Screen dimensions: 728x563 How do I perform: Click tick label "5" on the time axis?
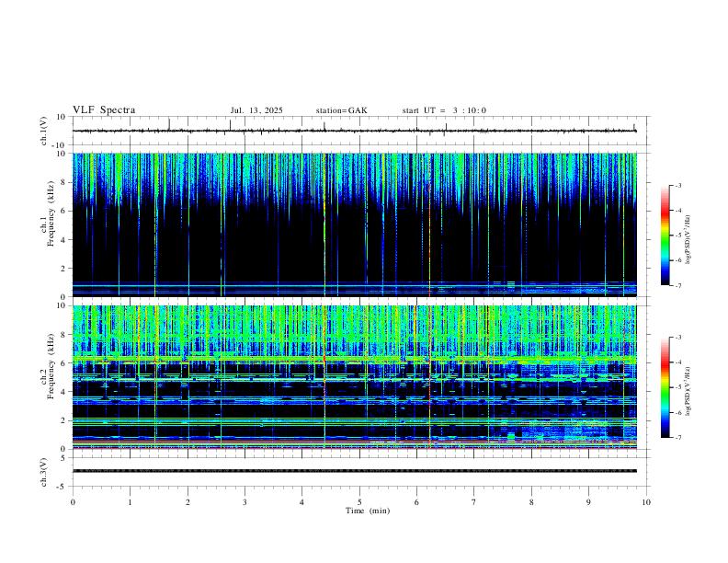[x=359, y=502]
